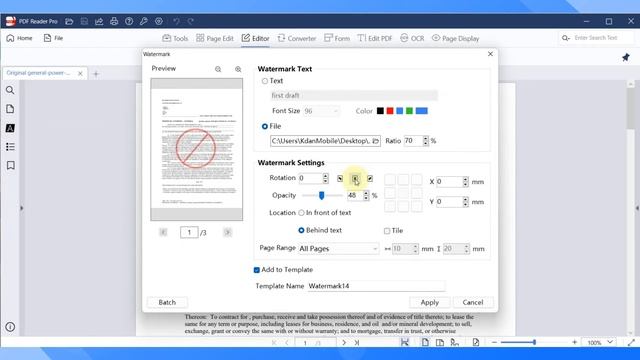Click the highlighted middle rotation preset icon

[355, 178]
